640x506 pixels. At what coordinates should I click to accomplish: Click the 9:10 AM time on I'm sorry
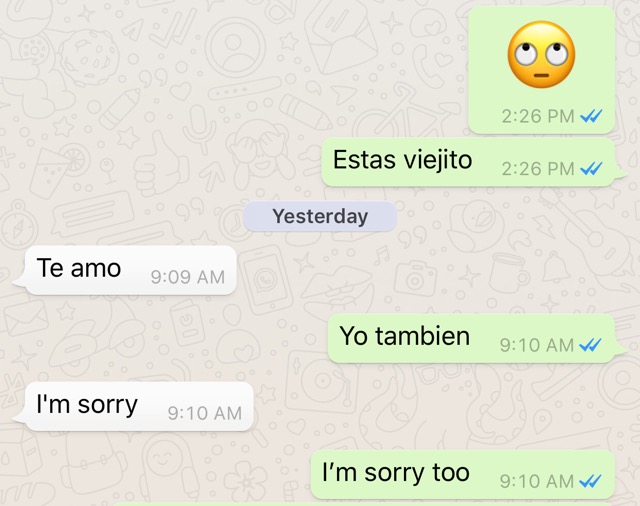tap(204, 413)
